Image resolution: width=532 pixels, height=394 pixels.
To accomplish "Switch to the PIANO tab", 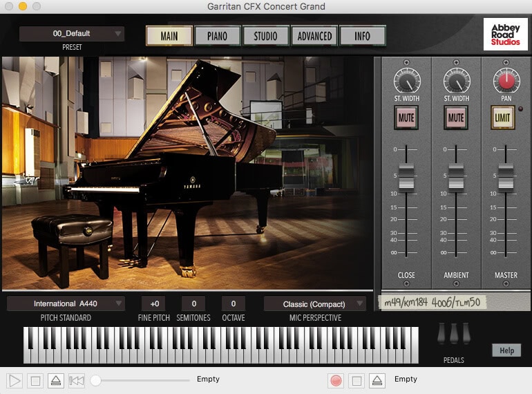I will [218, 36].
